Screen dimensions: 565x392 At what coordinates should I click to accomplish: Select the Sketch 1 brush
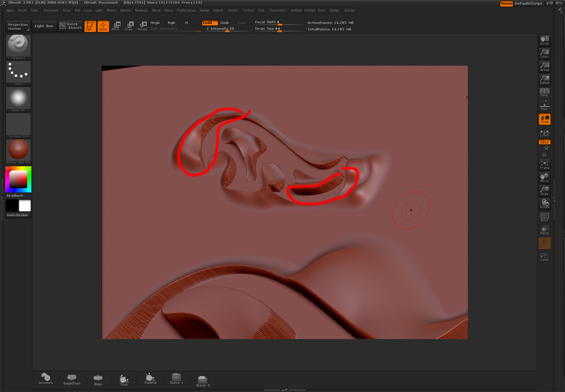[176, 379]
